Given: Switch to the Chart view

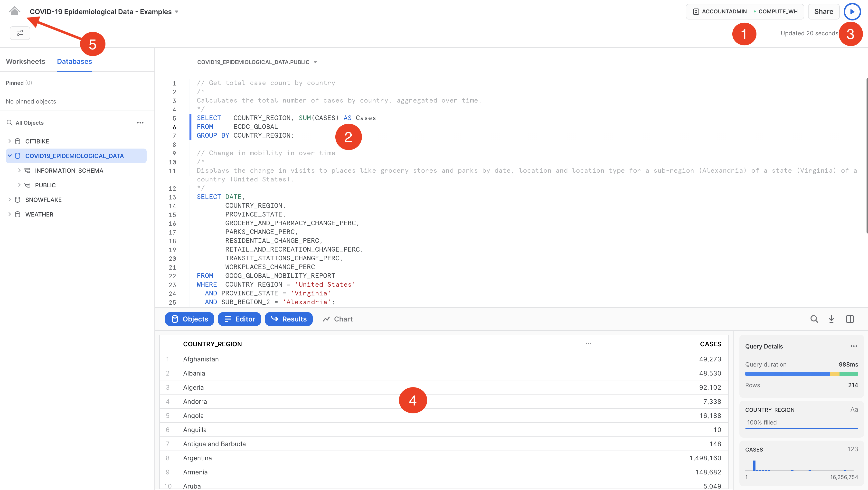Looking at the screenshot, I should coord(338,319).
